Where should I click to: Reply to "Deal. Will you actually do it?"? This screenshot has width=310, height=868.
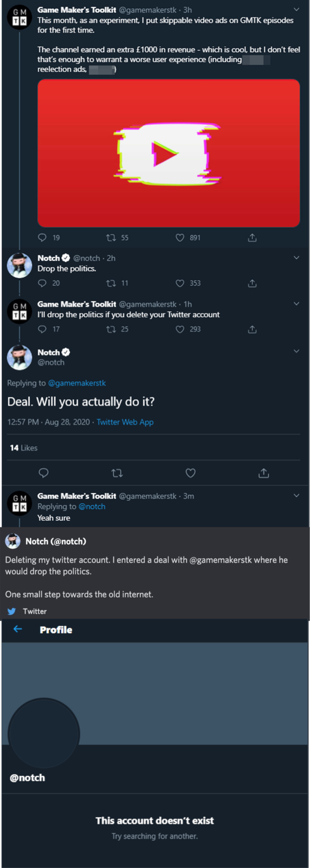pos(44,473)
